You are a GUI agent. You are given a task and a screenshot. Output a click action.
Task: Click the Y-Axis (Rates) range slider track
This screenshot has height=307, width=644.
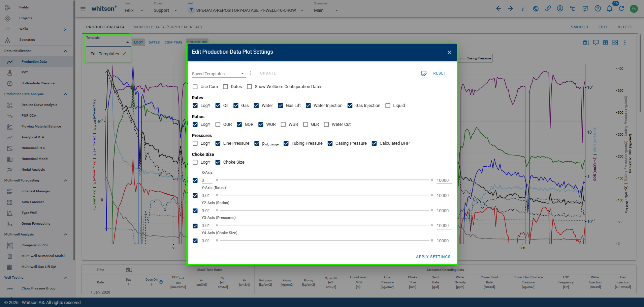point(324,195)
